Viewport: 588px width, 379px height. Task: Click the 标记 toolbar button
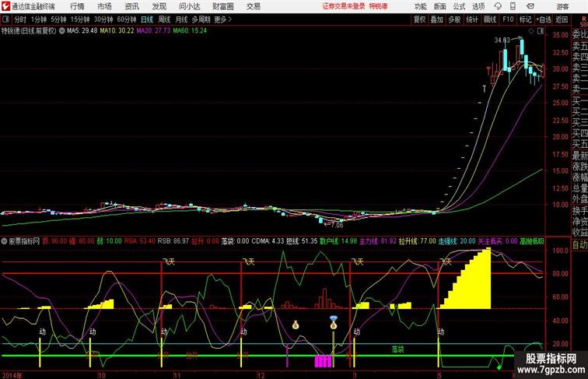pyautogui.click(x=525, y=19)
